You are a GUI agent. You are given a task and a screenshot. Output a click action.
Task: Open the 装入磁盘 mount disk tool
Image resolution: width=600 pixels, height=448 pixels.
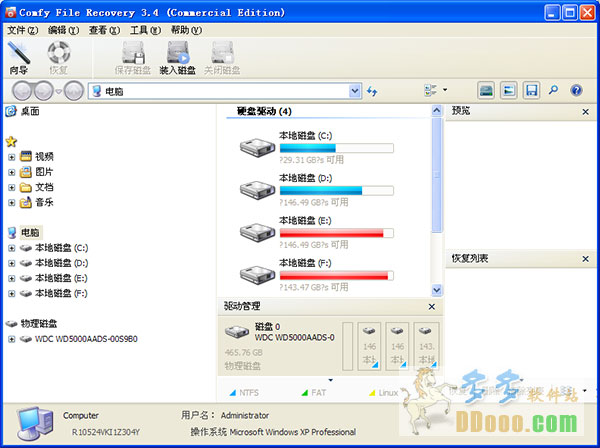[x=178, y=58]
